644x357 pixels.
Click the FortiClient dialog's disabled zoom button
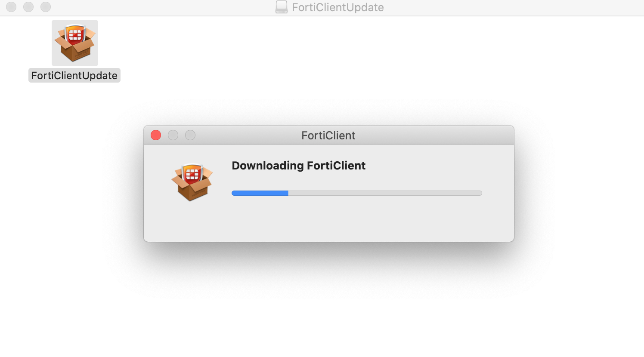coord(190,135)
